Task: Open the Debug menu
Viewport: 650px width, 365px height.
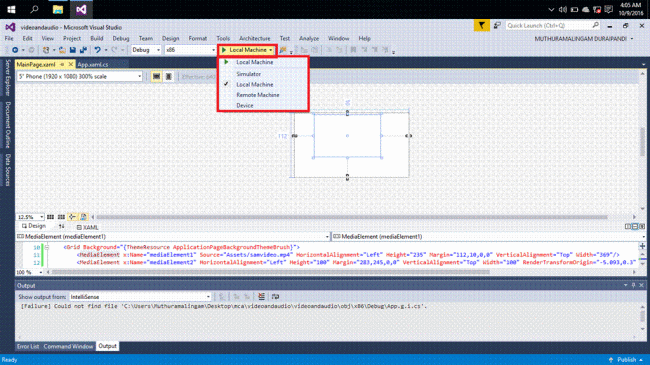Action: [x=121, y=38]
